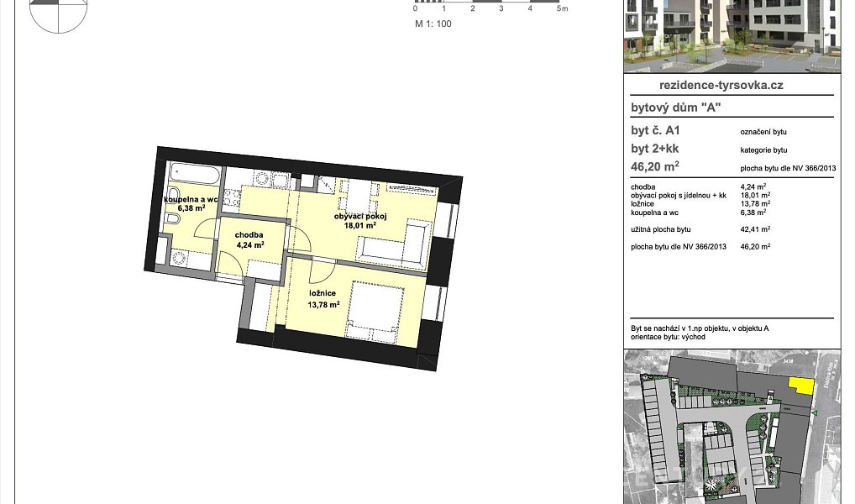Screen dimensions: 855x504
Task: Click the 'orientace bytu: východ' text
Action: (x=668, y=337)
